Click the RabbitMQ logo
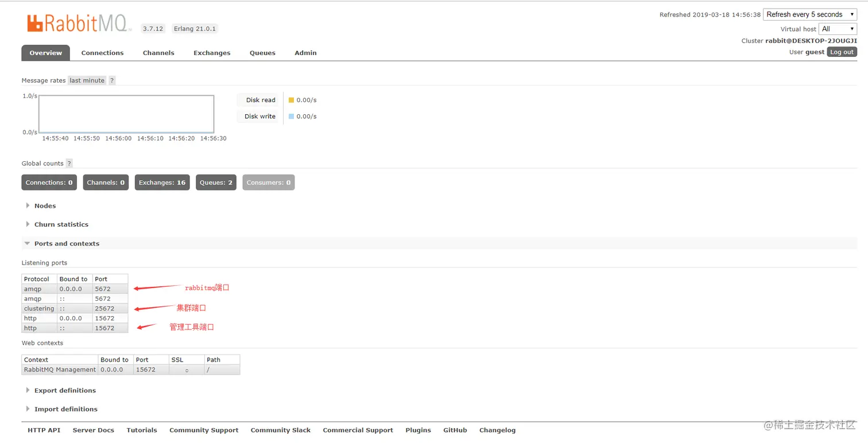The image size is (868, 443). [79, 23]
